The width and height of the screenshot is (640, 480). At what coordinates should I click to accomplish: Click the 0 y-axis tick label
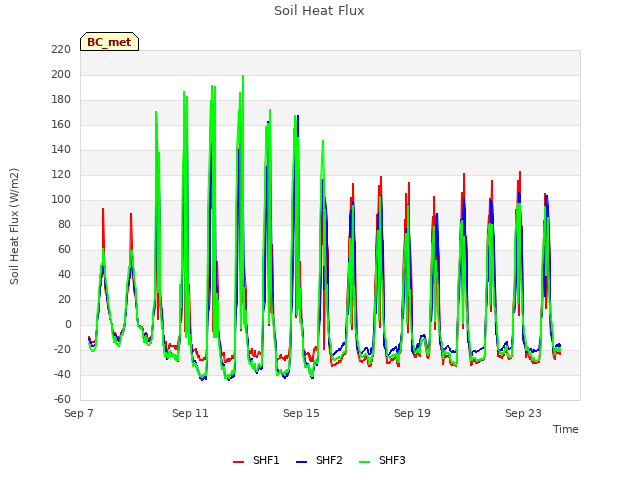pos(68,324)
